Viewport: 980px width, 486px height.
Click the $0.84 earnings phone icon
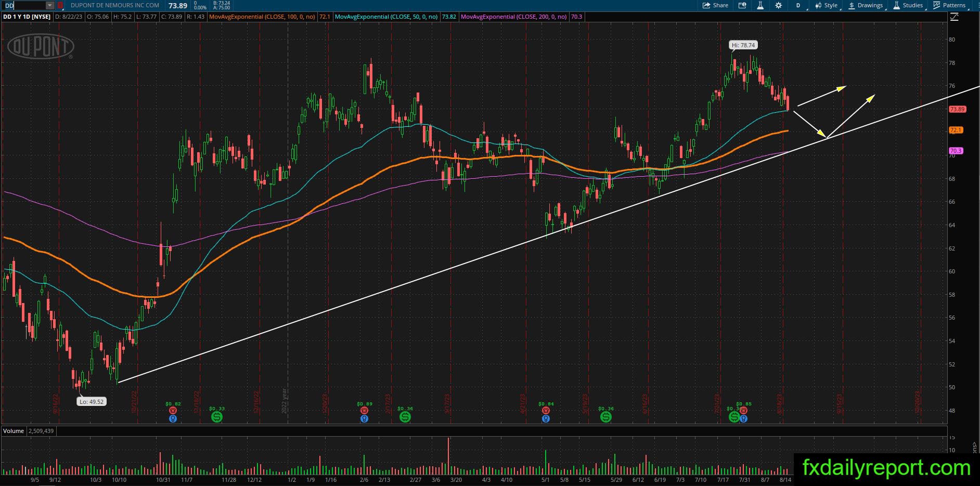coord(546,410)
